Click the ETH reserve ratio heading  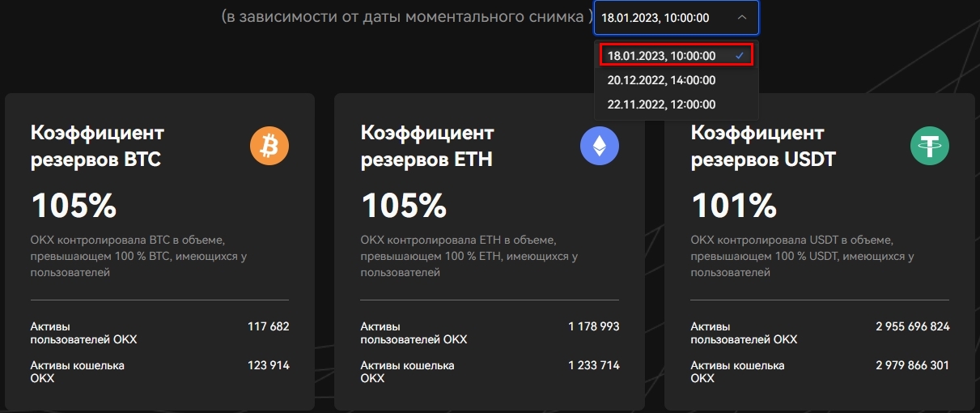pyautogui.click(x=427, y=146)
